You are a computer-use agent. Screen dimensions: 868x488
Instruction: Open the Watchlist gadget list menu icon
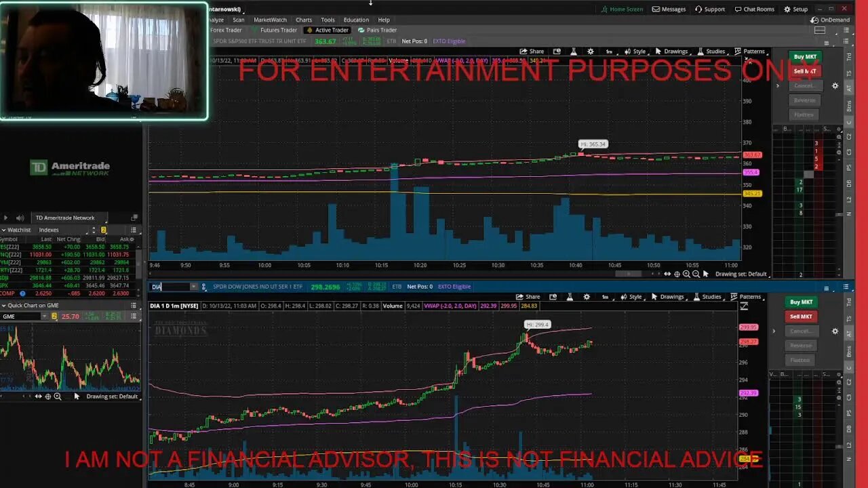pyautogui.click(x=134, y=230)
